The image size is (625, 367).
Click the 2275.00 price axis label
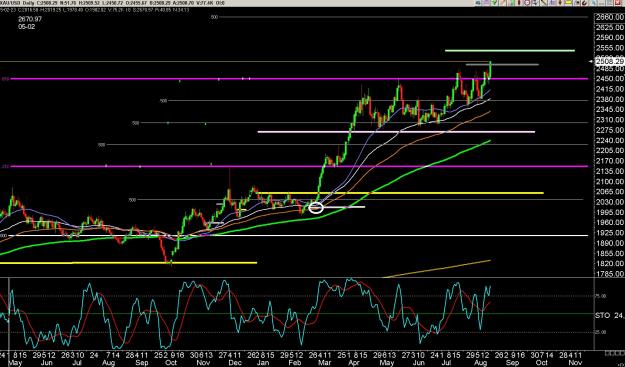pos(609,130)
